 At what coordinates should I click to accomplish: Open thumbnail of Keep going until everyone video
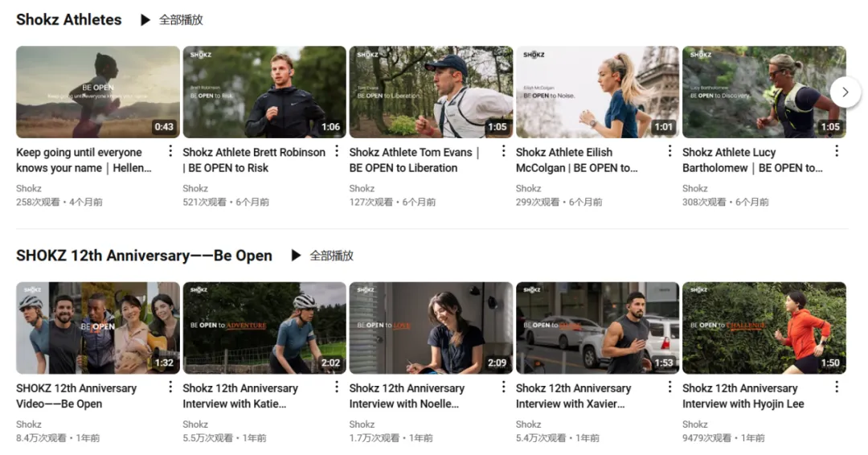98,92
